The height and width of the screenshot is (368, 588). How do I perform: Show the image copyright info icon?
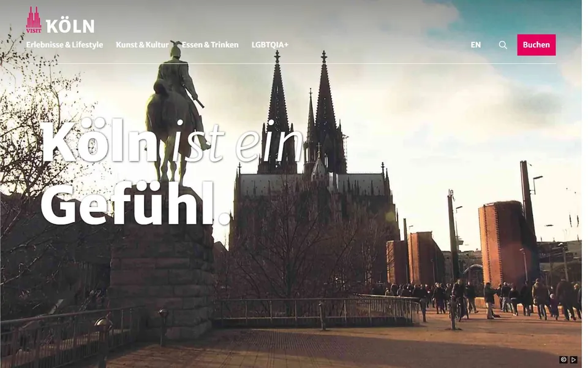[563, 359]
